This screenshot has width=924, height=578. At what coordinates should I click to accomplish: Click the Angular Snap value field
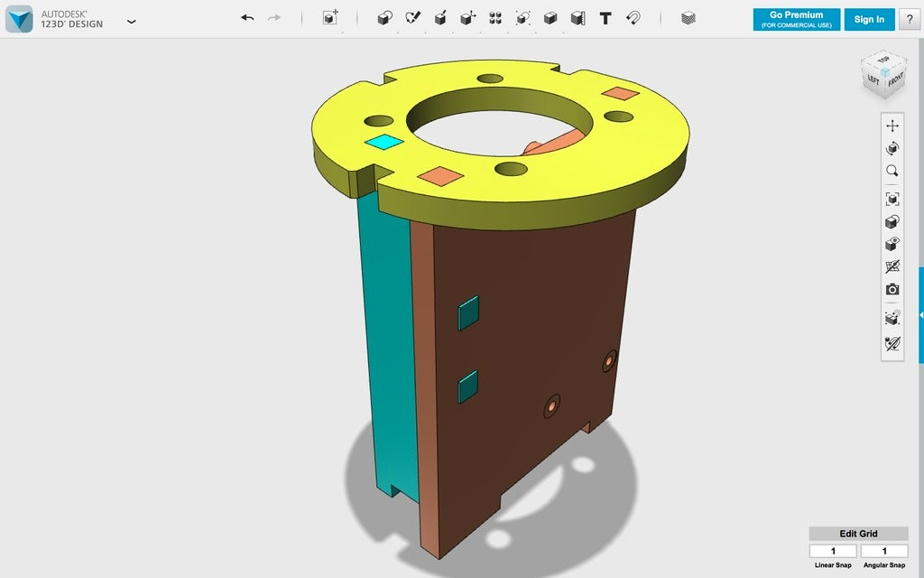884,551
